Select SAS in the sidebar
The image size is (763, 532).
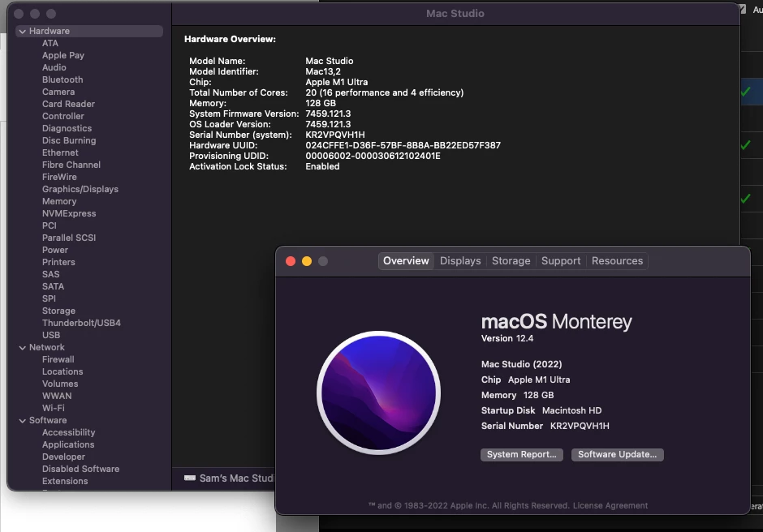pyautogui.click(x=50, y=274)
